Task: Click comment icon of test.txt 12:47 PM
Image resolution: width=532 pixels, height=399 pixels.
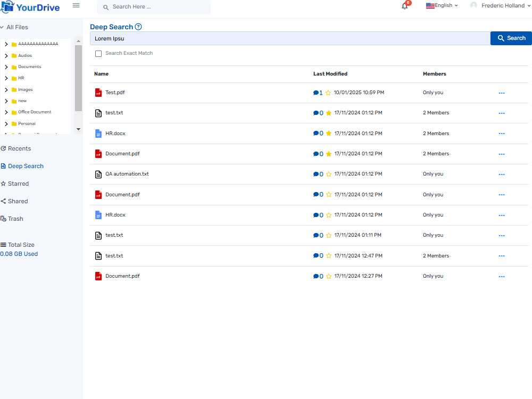Action: click(x=315, y=256)
